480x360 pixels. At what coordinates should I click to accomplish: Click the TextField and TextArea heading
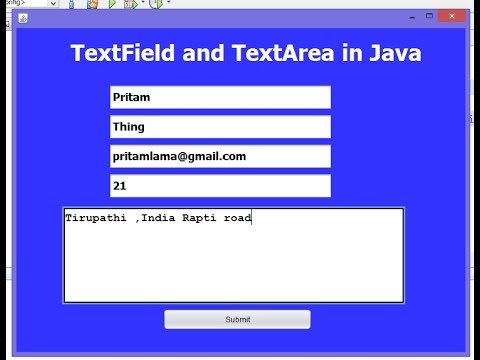coord(246,53)
